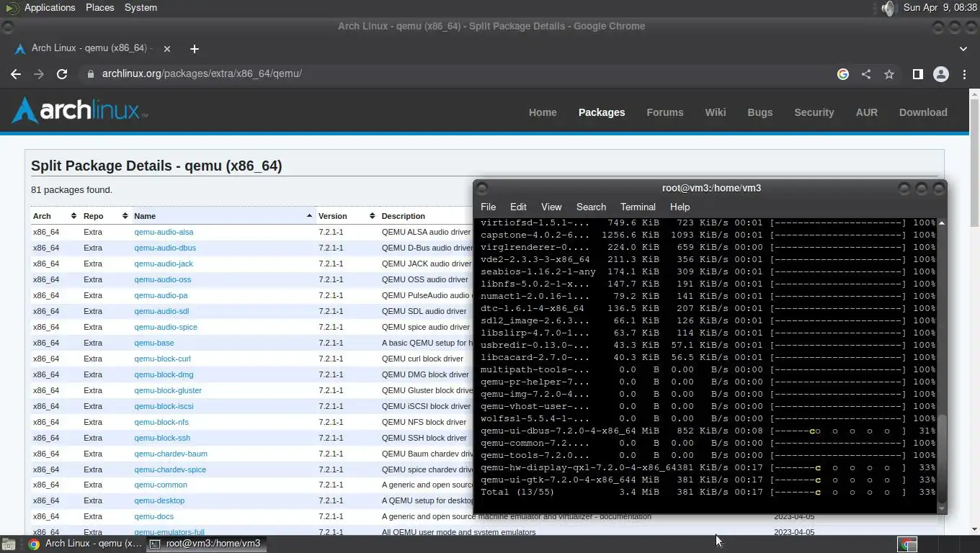Open Chrome profile avatar
The height and width of the screenshot is (553, 980).
(941, 74)
